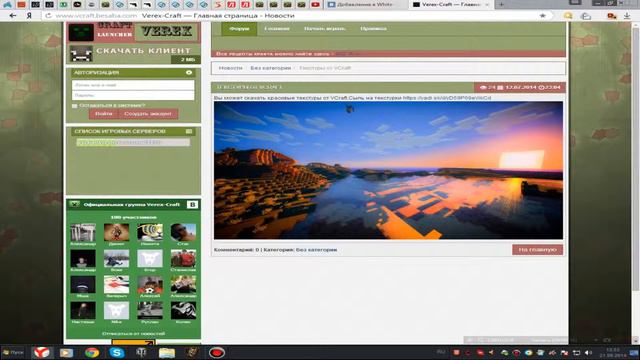The width and height of the screenshot is (640, 360).
Task: Follow the Новости breadcrumb link
Action: (x=230, y=68)
